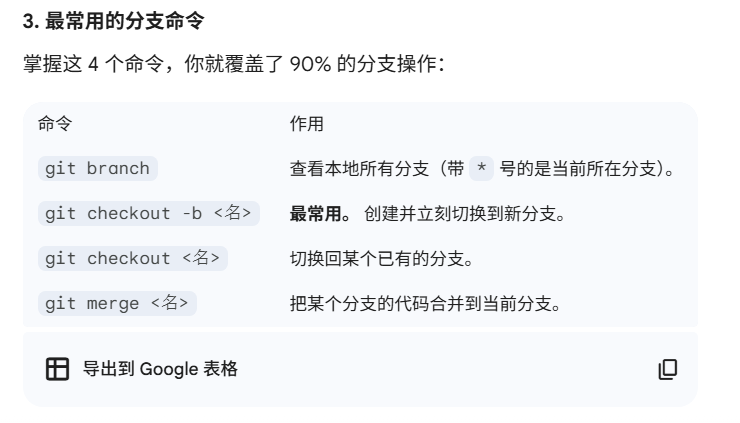Click the asterisk * inline code chip
740x423 pixels.
481,169
